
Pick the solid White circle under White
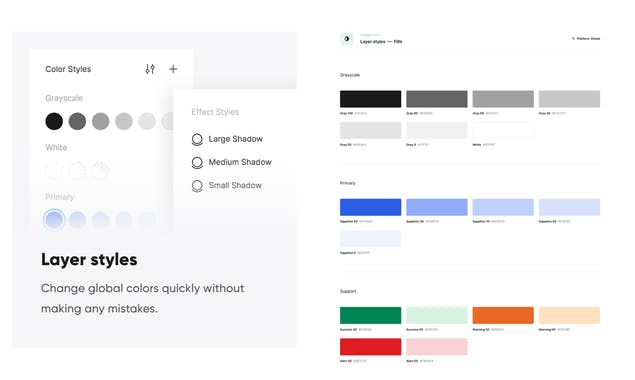(54, 171)
